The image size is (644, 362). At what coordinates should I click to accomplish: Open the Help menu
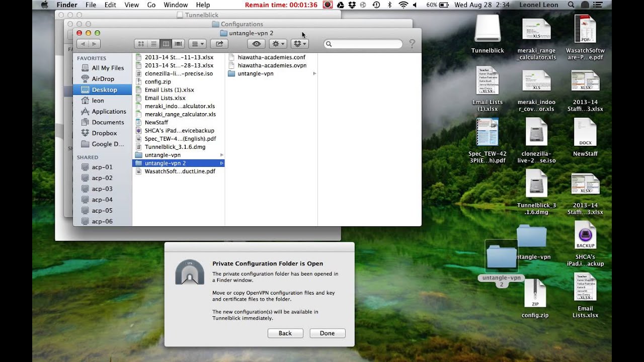(203, 5)
